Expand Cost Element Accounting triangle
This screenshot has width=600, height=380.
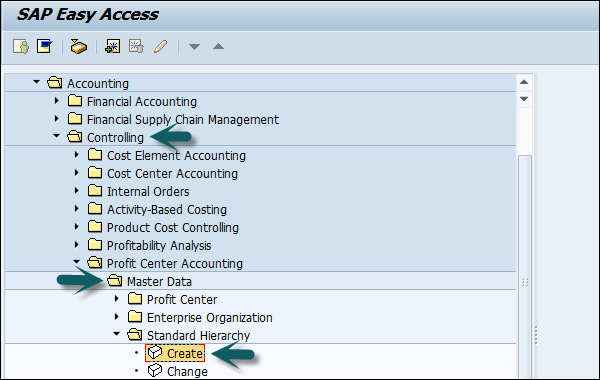coord(77,155)
